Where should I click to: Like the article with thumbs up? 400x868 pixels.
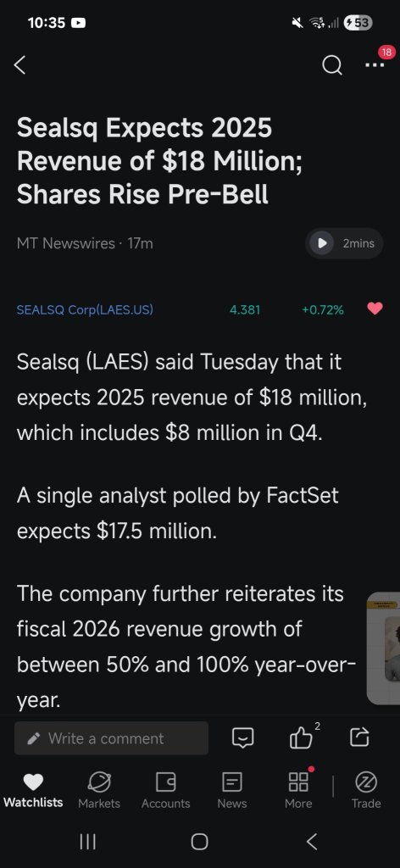pyautogui.click(x=302, y=738)
